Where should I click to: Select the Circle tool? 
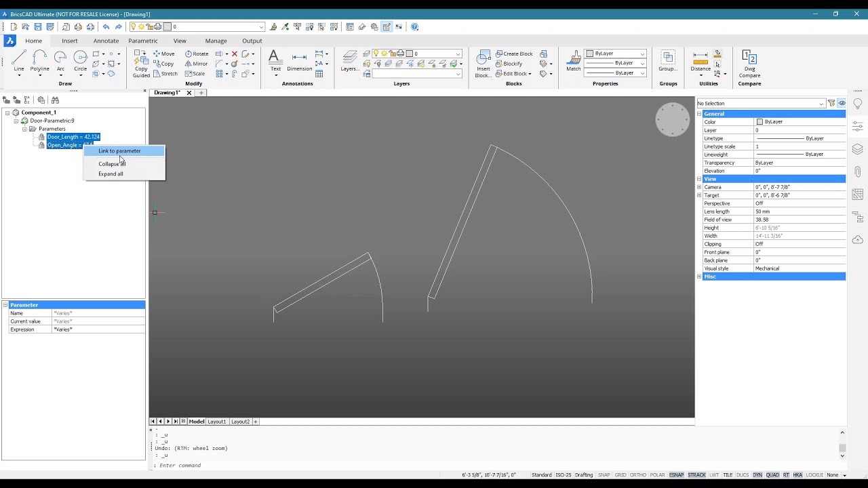pyautogui.click(x=80, y=61)
